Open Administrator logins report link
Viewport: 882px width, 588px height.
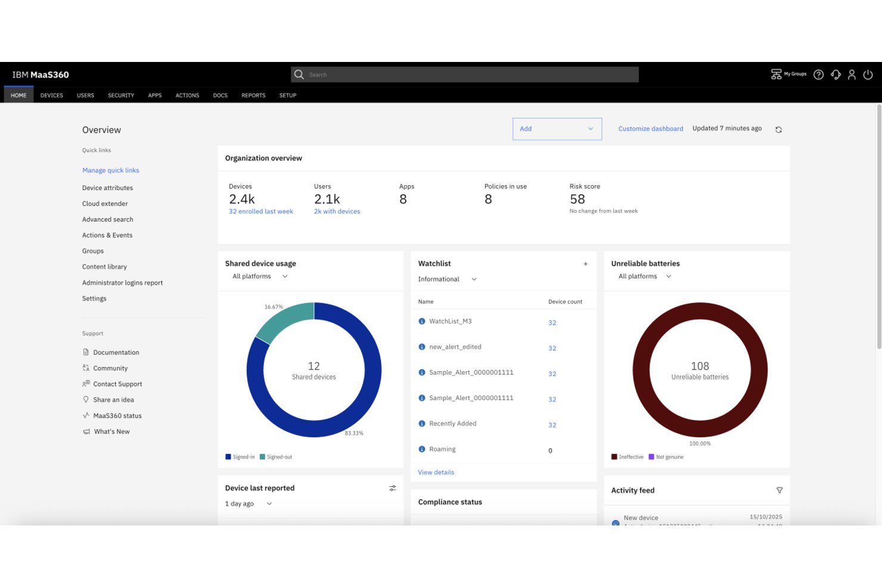(x=123, y=283)
